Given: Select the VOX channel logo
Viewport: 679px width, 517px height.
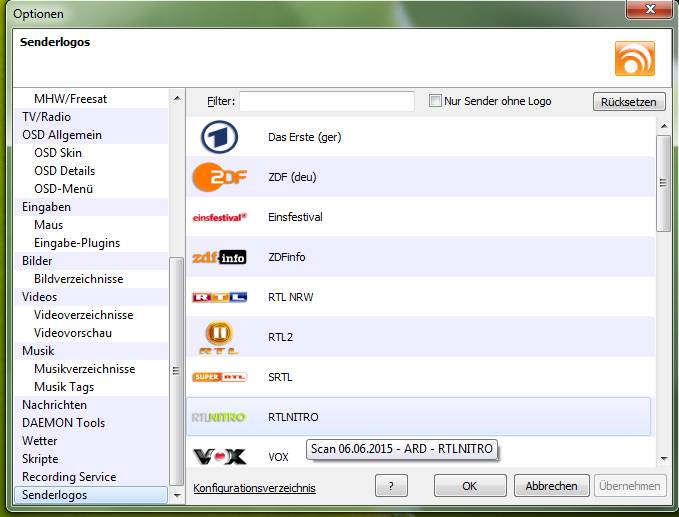Looking at the screenshot, I should click(x=219, y=456).
